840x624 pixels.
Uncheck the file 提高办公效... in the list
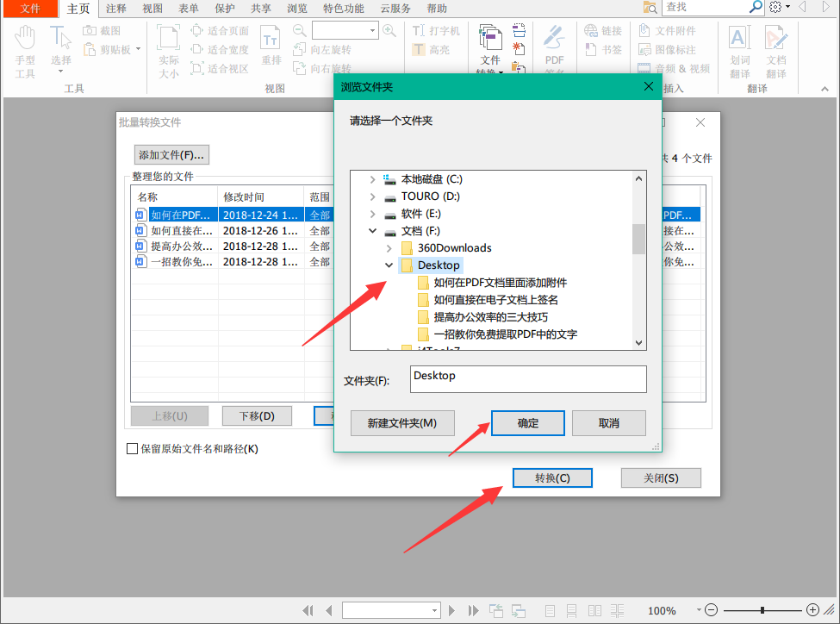(140, 246)
